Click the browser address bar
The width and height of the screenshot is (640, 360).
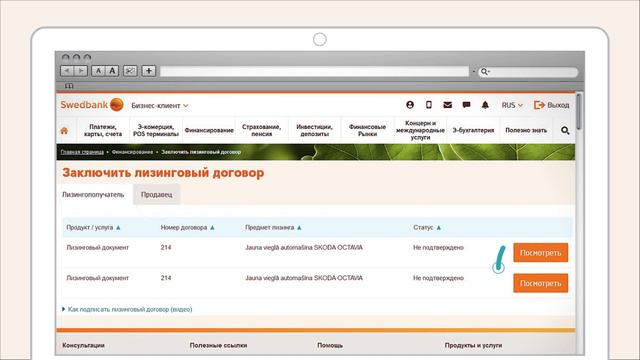314,71
